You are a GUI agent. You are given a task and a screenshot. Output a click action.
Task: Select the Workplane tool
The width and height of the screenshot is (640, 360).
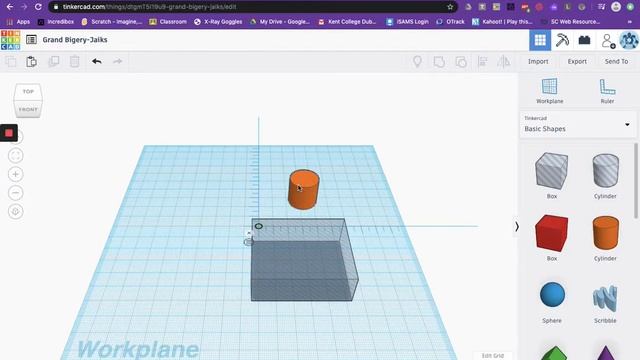549,91
